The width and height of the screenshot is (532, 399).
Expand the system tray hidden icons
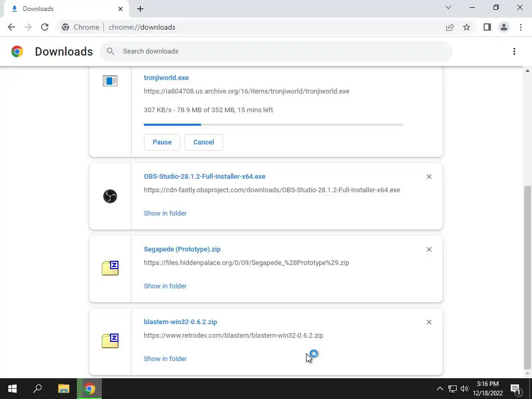pos(440,389)
